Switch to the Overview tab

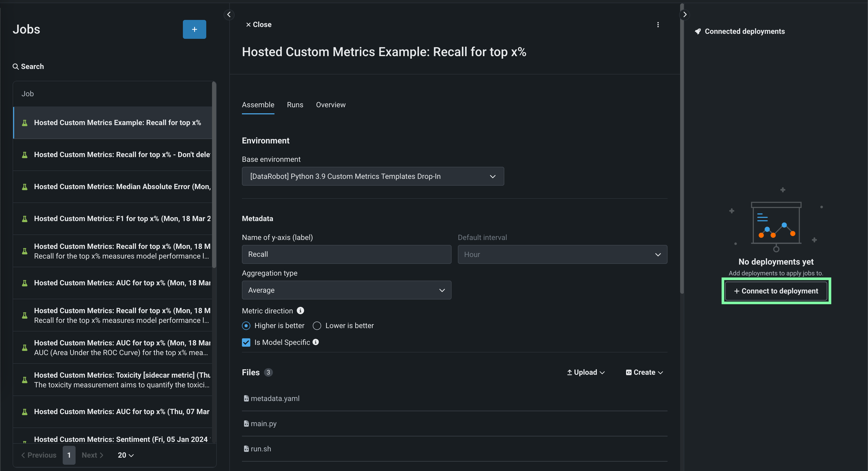(331, 105)
